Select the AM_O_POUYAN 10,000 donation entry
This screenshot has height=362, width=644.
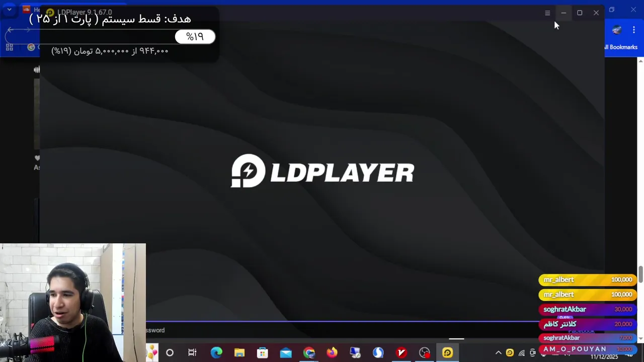point(588,349)
